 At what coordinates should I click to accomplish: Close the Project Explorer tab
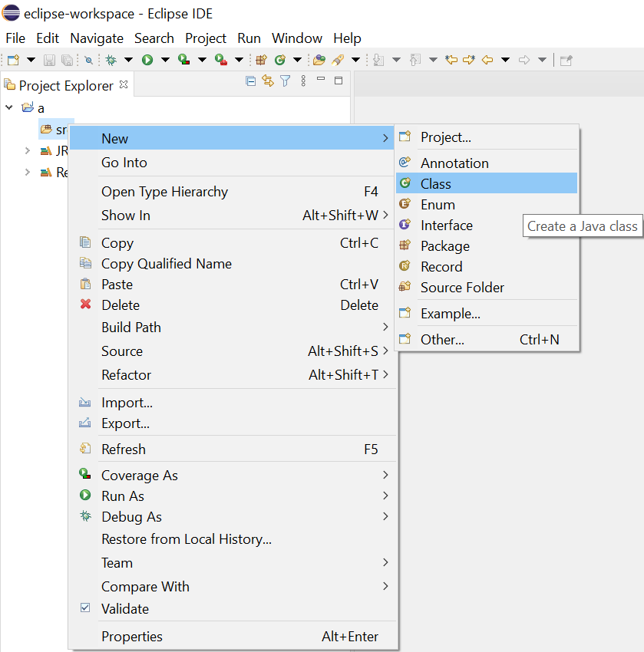pos(124,84)
